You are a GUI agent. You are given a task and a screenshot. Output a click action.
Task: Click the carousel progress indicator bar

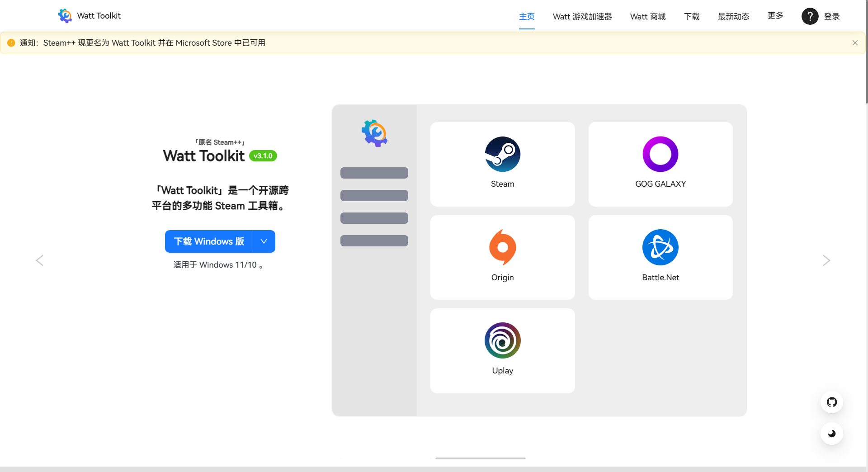480,458
